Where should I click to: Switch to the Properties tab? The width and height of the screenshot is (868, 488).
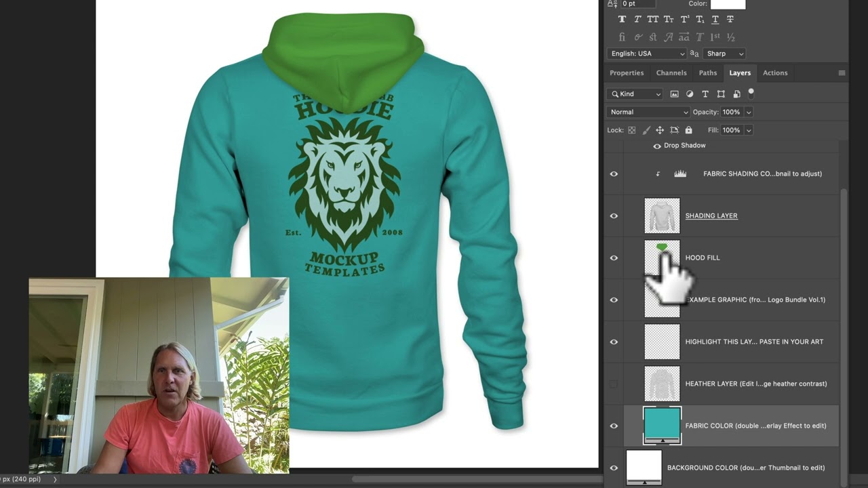tap(627, 73)
